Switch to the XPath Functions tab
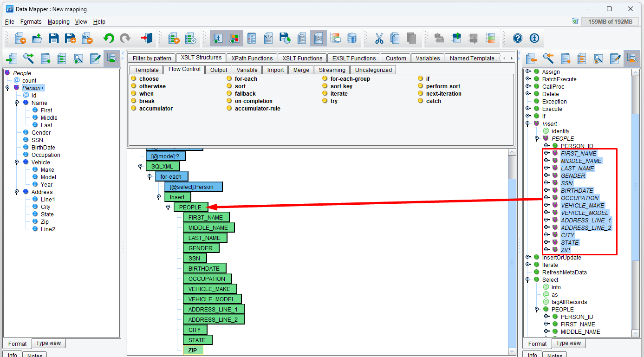 pos(252,58)
